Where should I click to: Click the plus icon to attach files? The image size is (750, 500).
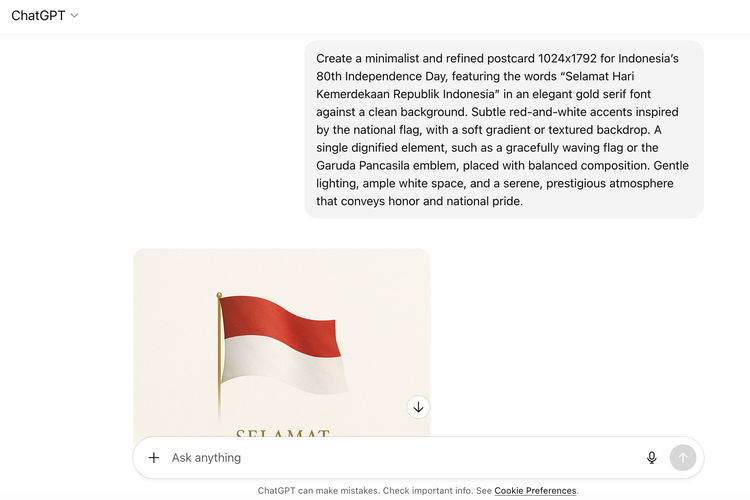click(x=154, y=458)
